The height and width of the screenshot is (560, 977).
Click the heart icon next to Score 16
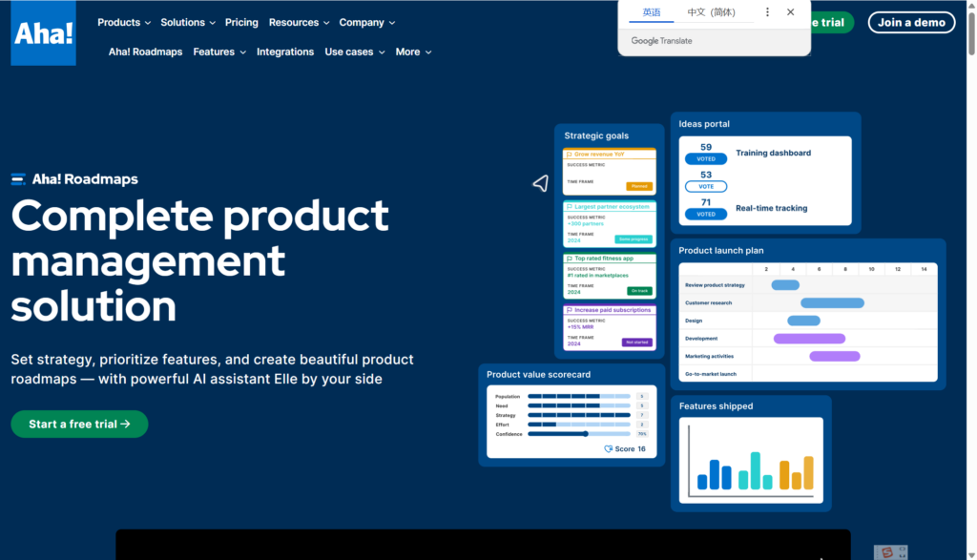[x=609, y=448]
